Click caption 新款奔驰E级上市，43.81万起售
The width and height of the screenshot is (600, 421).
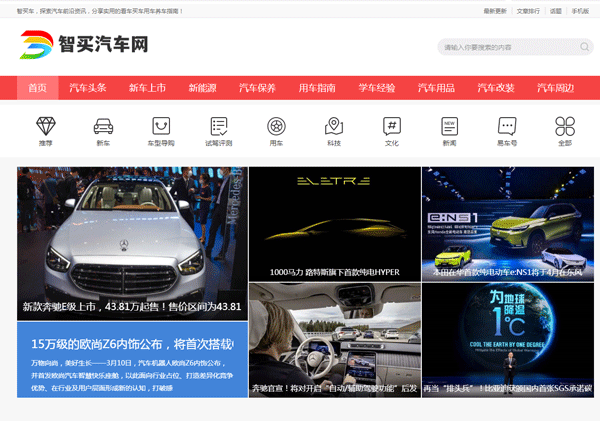(x=132, y=307)
